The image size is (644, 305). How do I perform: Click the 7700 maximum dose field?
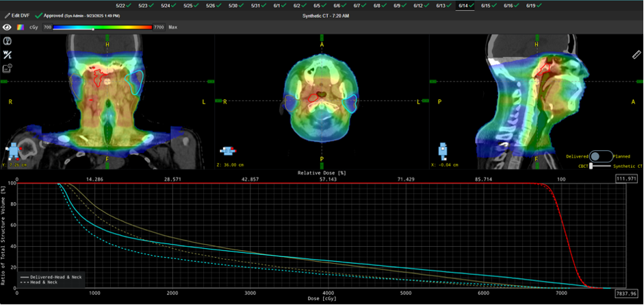pyautogui.click(x=159, y=27)
